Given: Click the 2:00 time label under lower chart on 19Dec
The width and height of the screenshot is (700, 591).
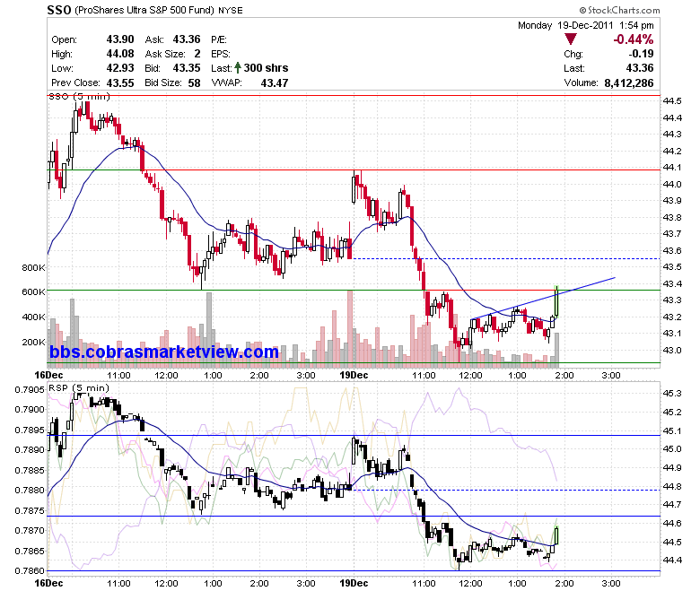Looking at the screenshot, I should point(564,583).
